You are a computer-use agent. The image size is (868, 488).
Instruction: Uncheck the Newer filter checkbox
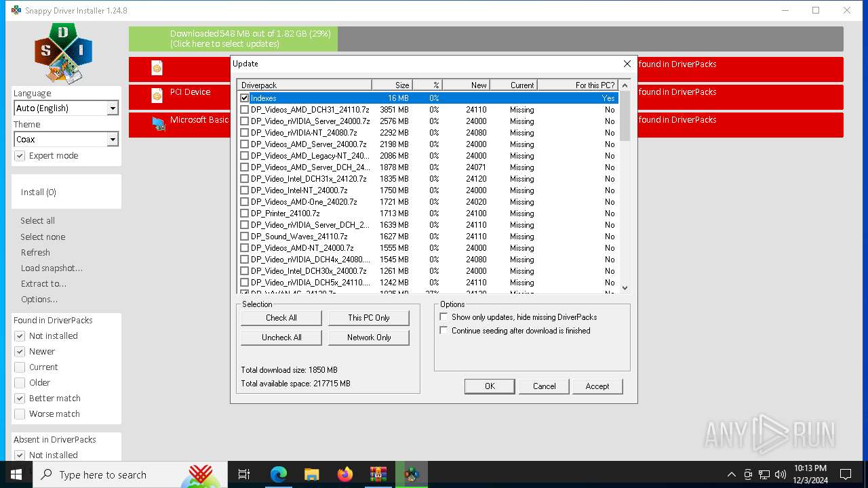tap(20, 352)
